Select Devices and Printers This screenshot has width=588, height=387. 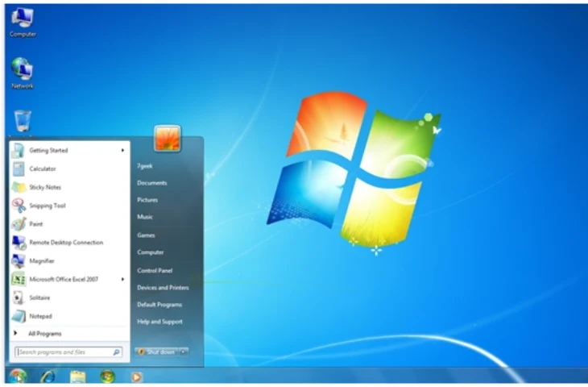click(x=163, y=288)
